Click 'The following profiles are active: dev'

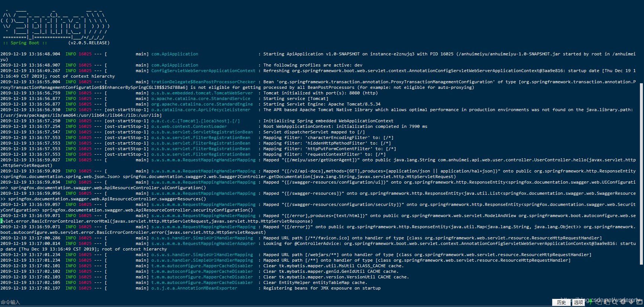coord(313,65)
